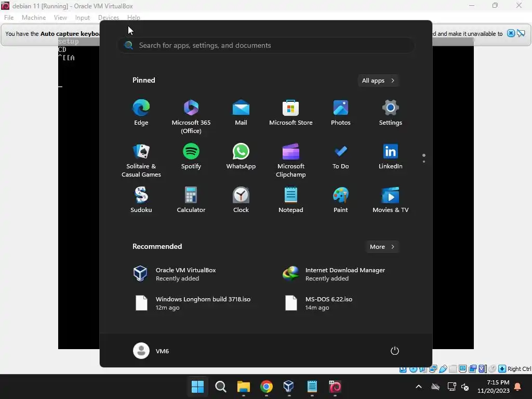Show More recommended items
The image size is (532, 399).
point(382,247)
